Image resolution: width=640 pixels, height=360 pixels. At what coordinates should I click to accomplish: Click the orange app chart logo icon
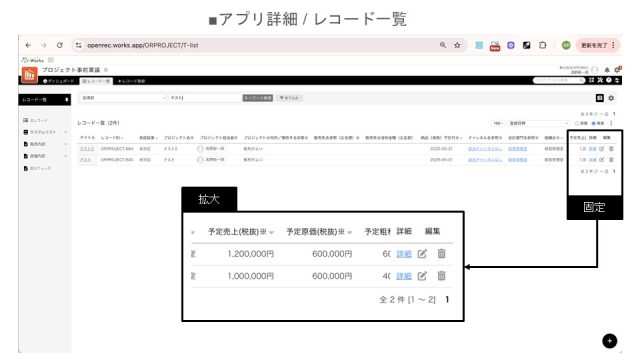[x=29, y=75]
